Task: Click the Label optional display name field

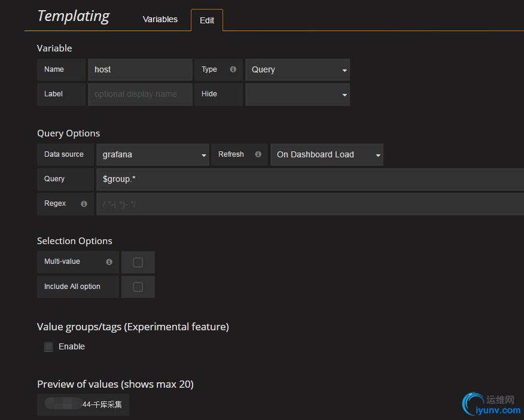Action: 140,94
